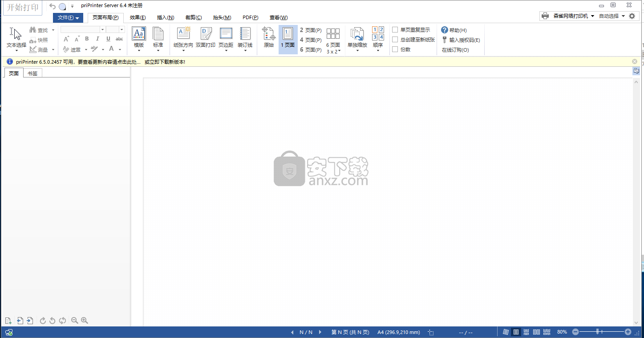Select the 遮罩 mask eraser tool
This screenshot has width=644, height=338.
72,49
